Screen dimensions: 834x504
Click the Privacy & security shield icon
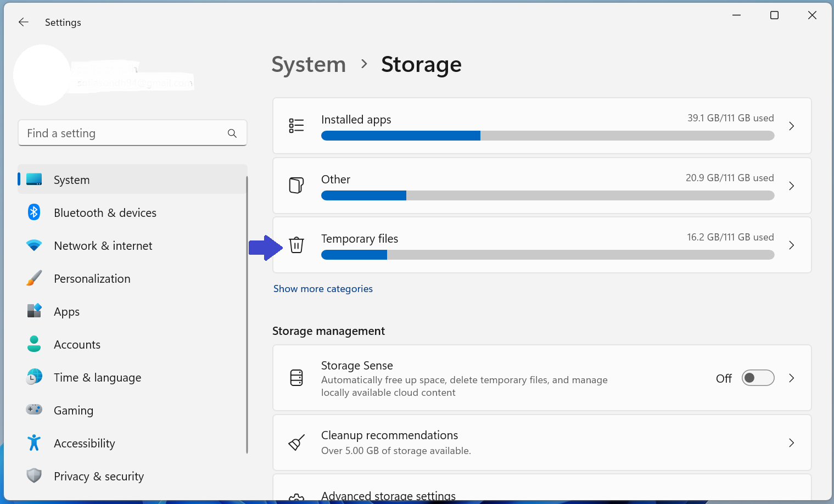point(34,475)
